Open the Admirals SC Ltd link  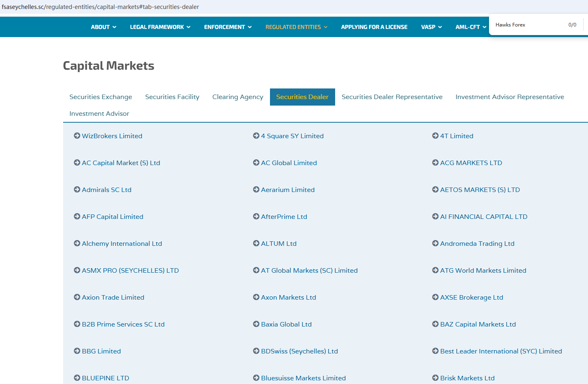tap(106, 190)
